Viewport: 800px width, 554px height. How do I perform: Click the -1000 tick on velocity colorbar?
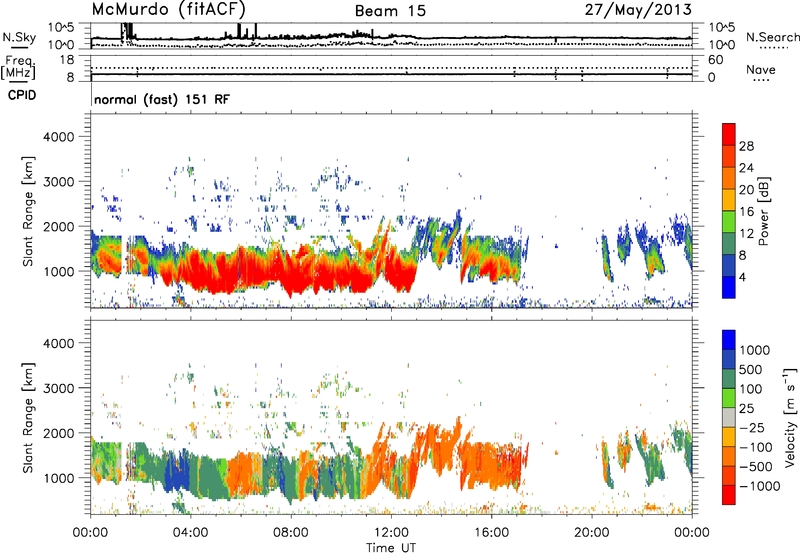[760, 486]
